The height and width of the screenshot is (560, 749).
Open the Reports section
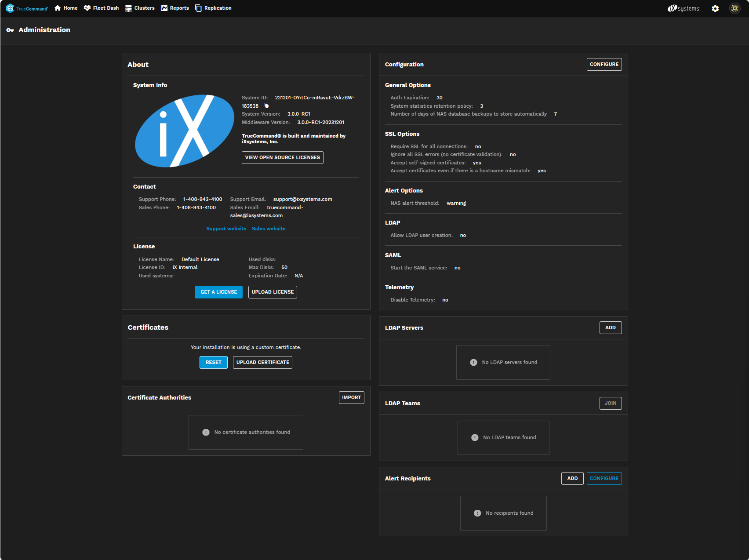[x=175, y=8]
